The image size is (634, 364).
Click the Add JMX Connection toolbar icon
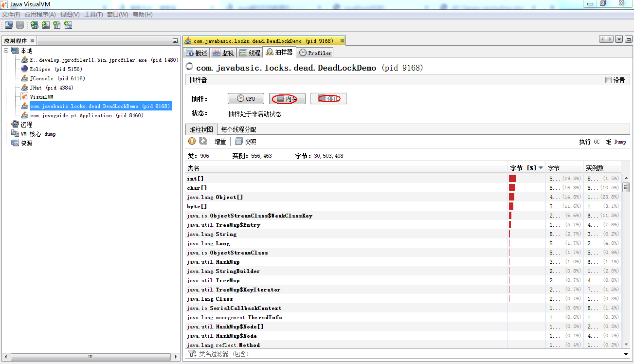tap(46, 25)
